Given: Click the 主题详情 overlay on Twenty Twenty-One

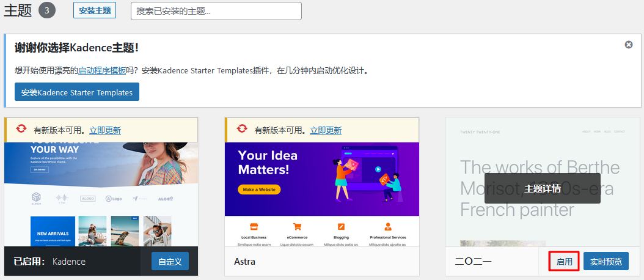Looking at the screenshot, I should tap(542, 188).
